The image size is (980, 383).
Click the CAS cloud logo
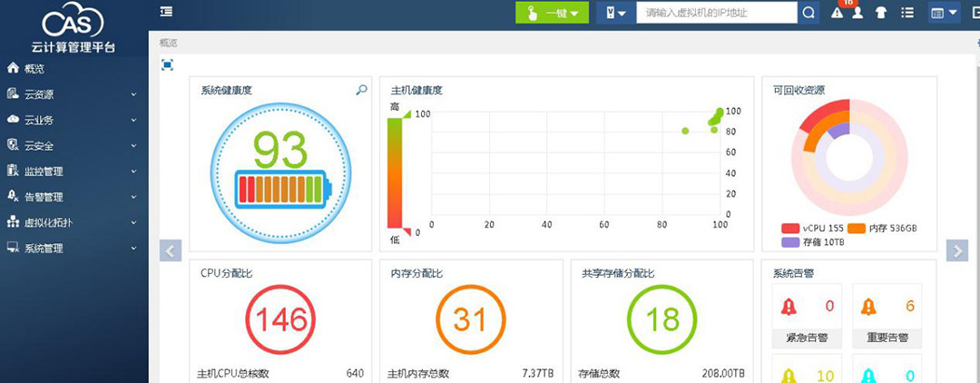click(73, 19)
